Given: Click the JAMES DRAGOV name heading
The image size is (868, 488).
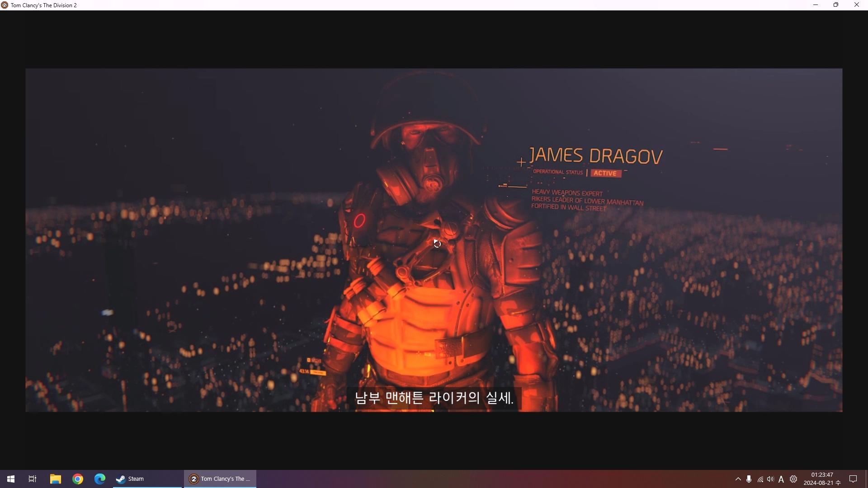Looking at the screenshot, I should (x=596, y=156).
